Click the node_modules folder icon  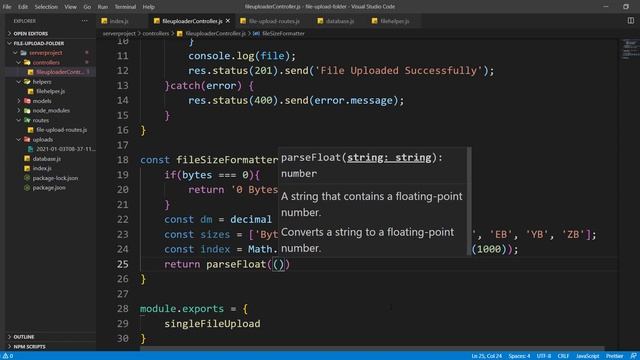tap(27, 111)
